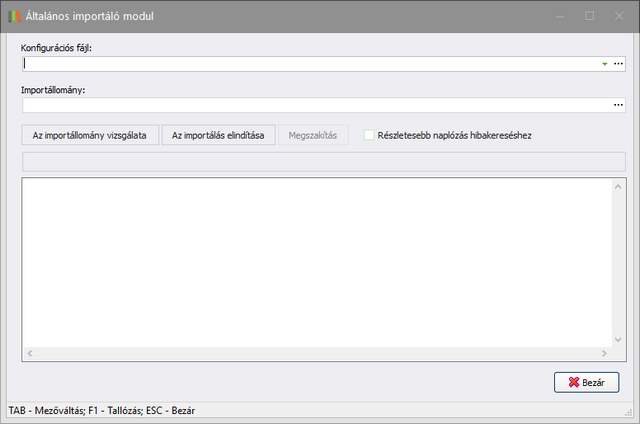Close dialog with the Bezár button
The height and width of the screenshot is (424, 640).
pos(586,382)
